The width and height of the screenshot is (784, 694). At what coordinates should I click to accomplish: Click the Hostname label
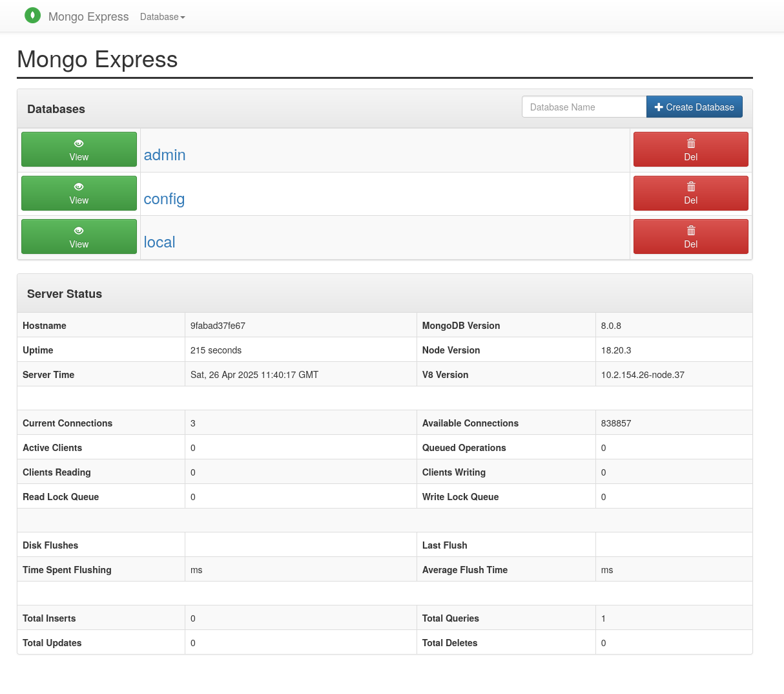click(x=45, y=326)
